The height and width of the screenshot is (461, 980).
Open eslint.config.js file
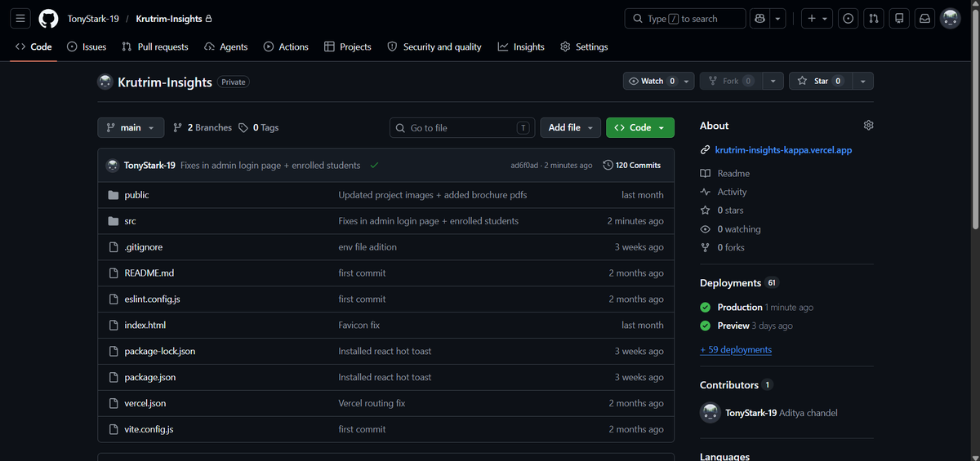tap(152, 299)
